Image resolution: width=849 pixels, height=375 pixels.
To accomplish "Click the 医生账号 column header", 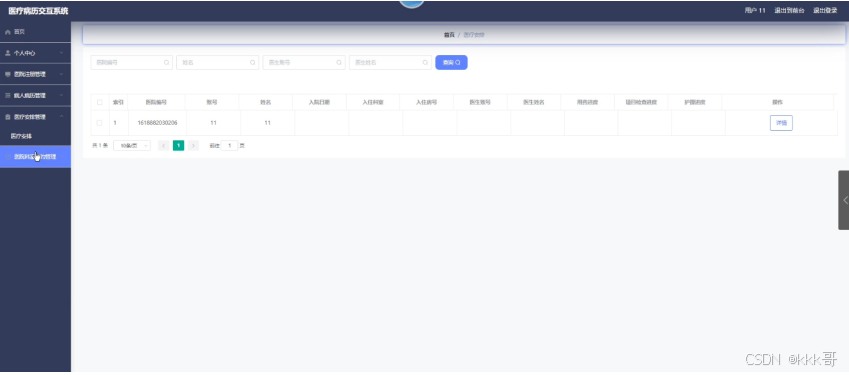I will [x=480, y=102].
